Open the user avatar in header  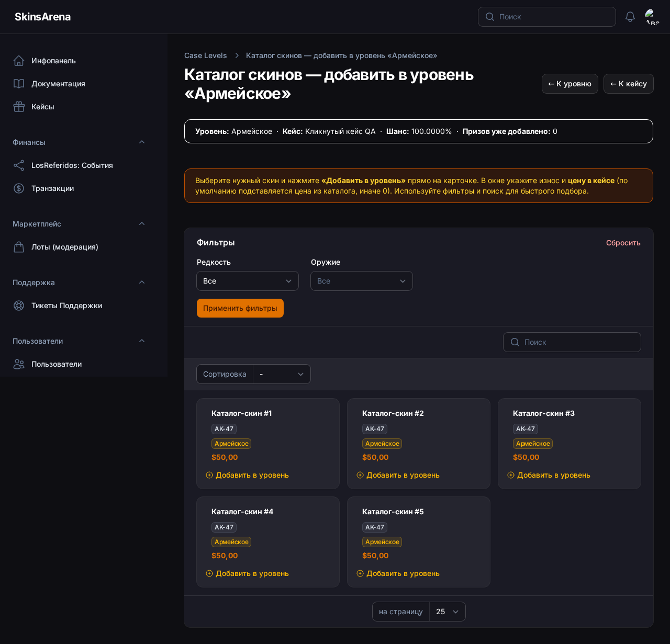click(652, 17)
